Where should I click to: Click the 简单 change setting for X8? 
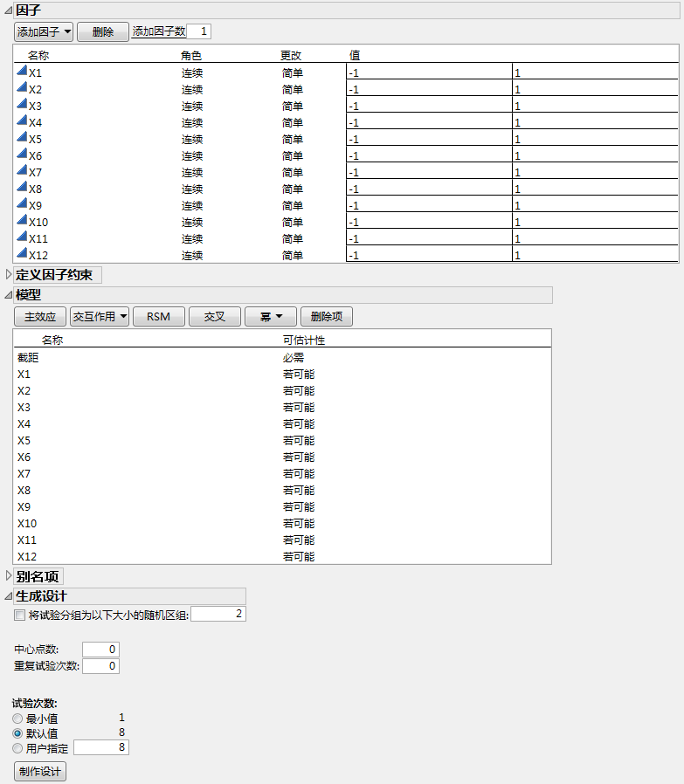click(293, 189)
